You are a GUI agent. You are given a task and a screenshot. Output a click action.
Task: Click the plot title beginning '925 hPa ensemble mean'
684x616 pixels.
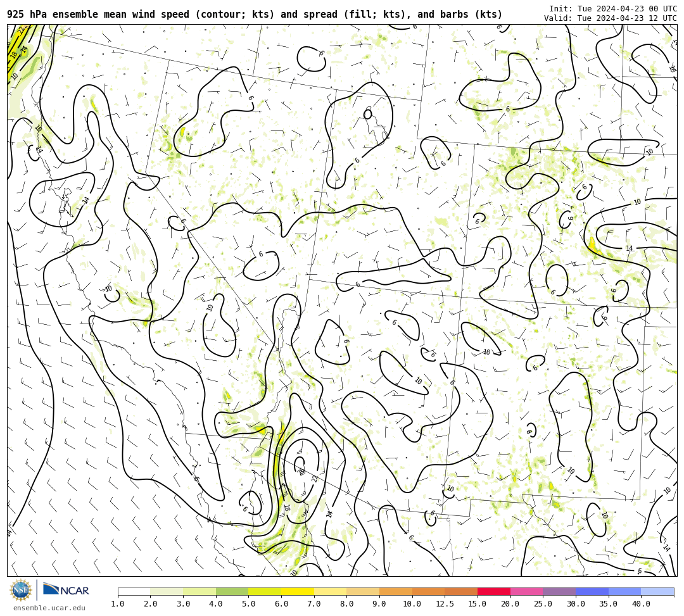click(255, 15)
